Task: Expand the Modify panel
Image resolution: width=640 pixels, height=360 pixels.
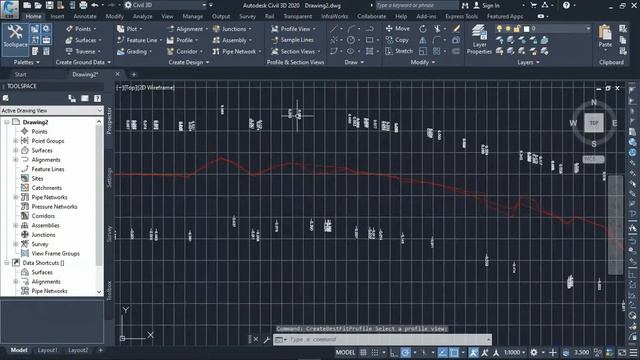Action: point(422,62)
